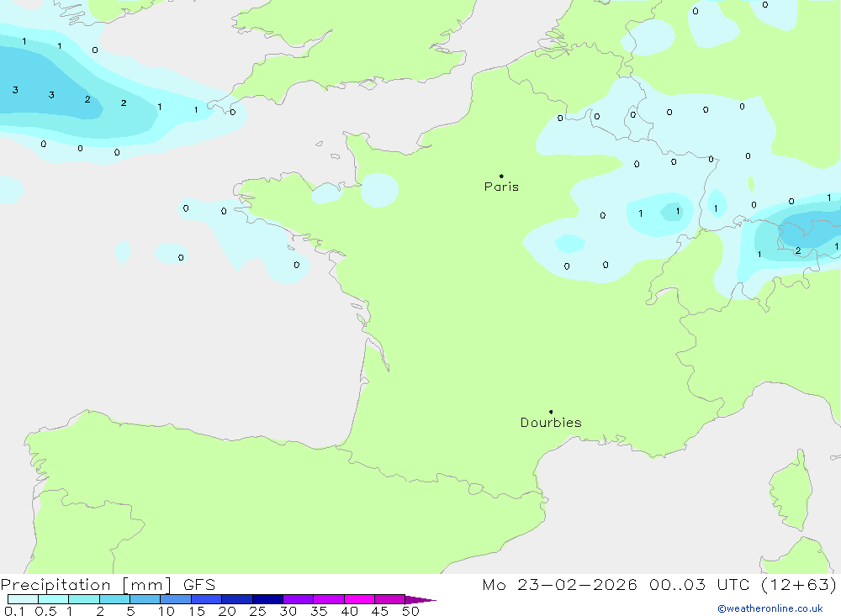Click the 35 legend scale value
Image resolution: width=841 pixels, height=616 pixels.
pos(319,611)
